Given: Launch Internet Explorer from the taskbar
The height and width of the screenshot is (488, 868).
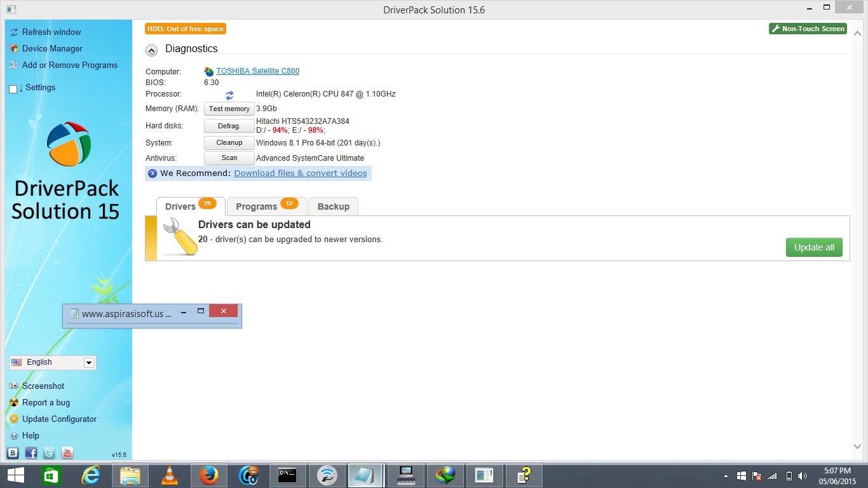Looking at the screenshot, I should (x=91, y=475).
